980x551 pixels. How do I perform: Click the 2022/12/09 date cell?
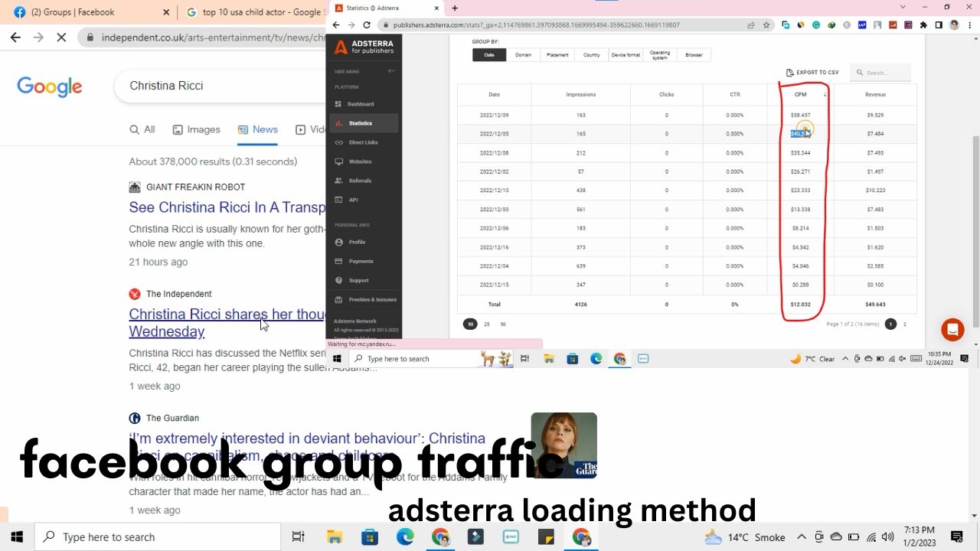pyautogui.click(x=494, y=115)
